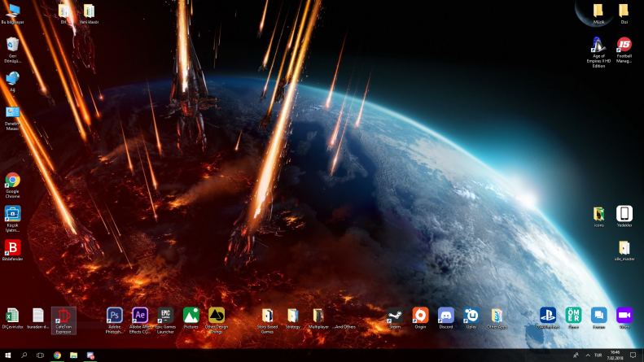The height and width of the screenshot is (362, 644).
Task: Launch Age of Empires II HD Edition
Action: (x=598, y=52)
